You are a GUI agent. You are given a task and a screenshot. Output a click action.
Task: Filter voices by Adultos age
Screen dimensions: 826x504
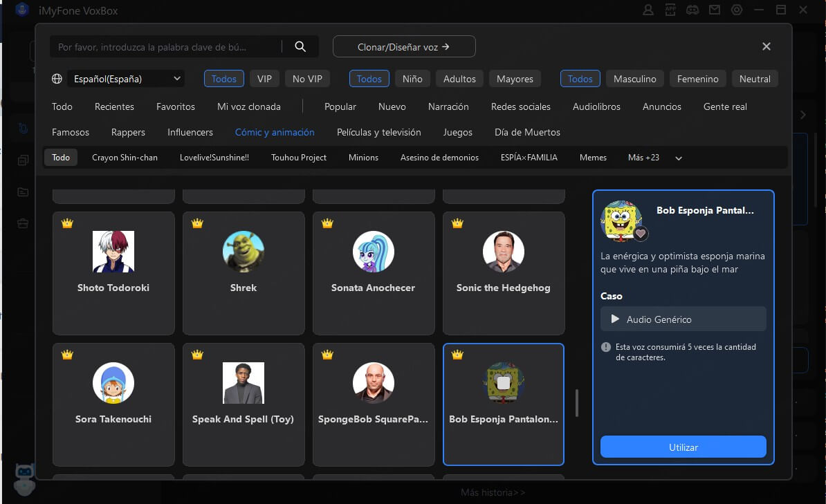click(459, 79)
